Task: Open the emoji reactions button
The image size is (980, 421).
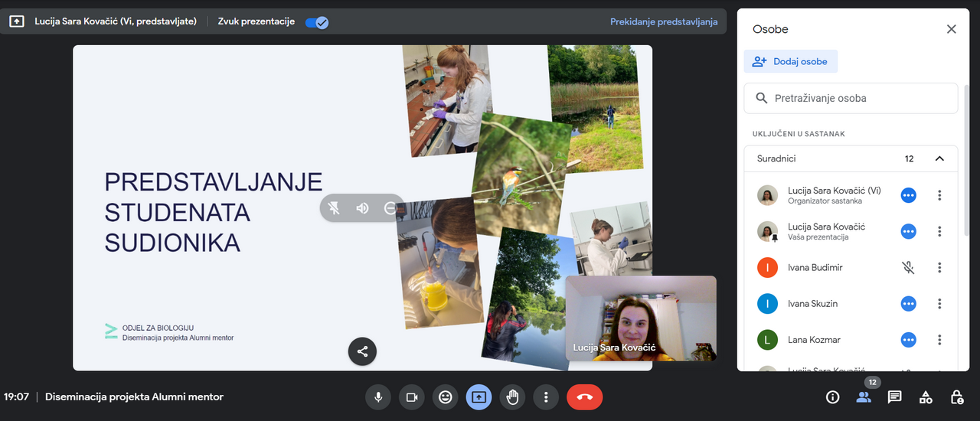Action: pos(445,397)
